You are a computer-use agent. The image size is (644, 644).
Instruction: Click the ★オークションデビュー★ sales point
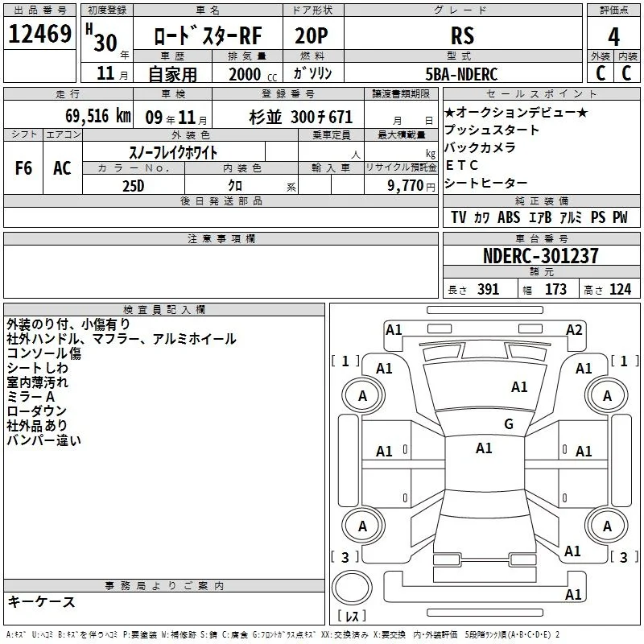point(516,112)
